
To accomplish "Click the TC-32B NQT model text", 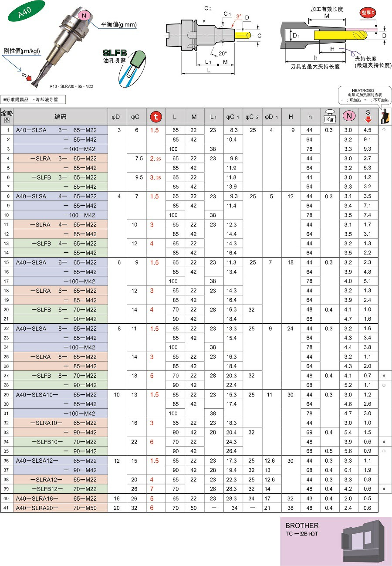I will click(302, 534).
